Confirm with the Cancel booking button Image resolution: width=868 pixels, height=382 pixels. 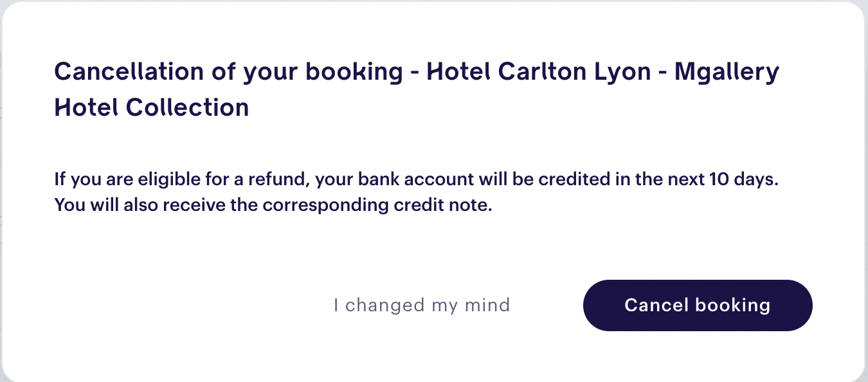pyautogui.click(x=698, y=305)
